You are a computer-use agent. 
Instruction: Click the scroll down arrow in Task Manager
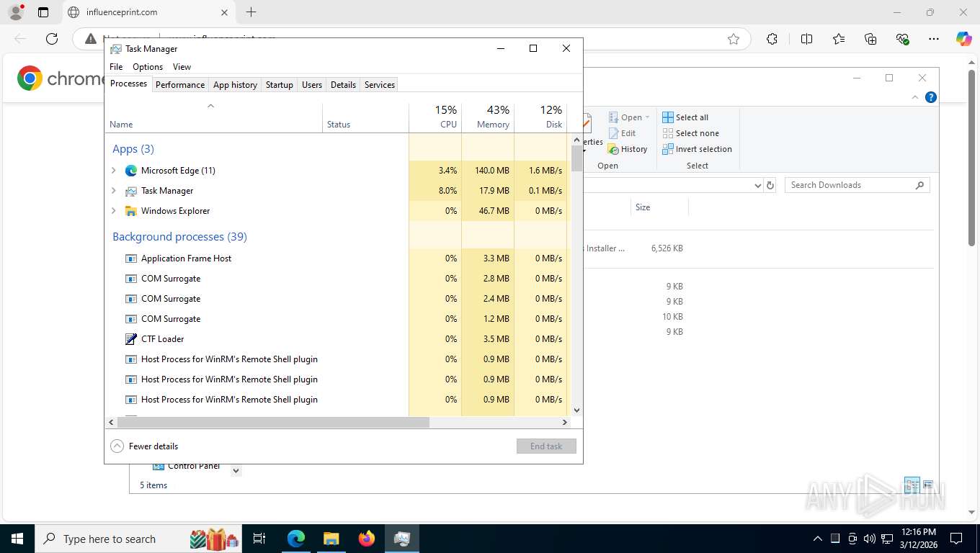(576, 410)
